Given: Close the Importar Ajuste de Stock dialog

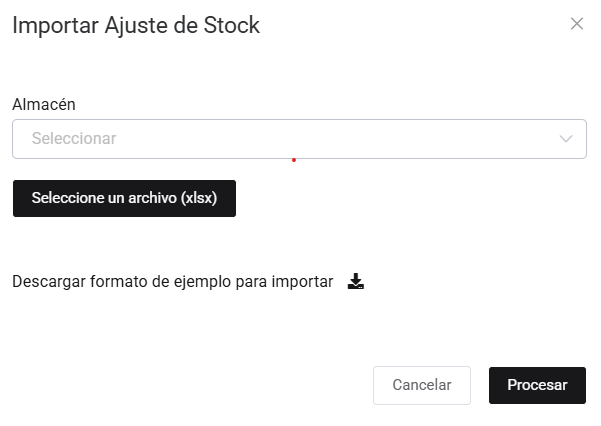Looking at the screenshot, I should click(x=576, y=24).
